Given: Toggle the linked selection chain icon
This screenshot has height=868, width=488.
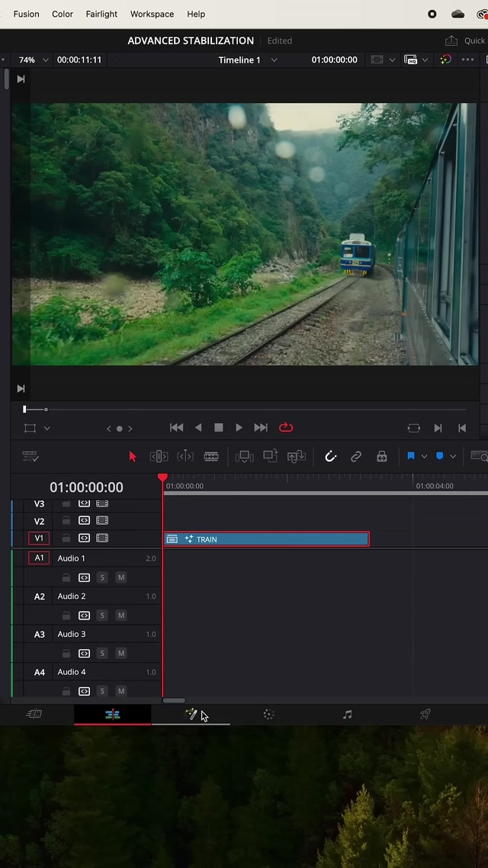Looking at the screenshot, I should [x=356, y=456].
